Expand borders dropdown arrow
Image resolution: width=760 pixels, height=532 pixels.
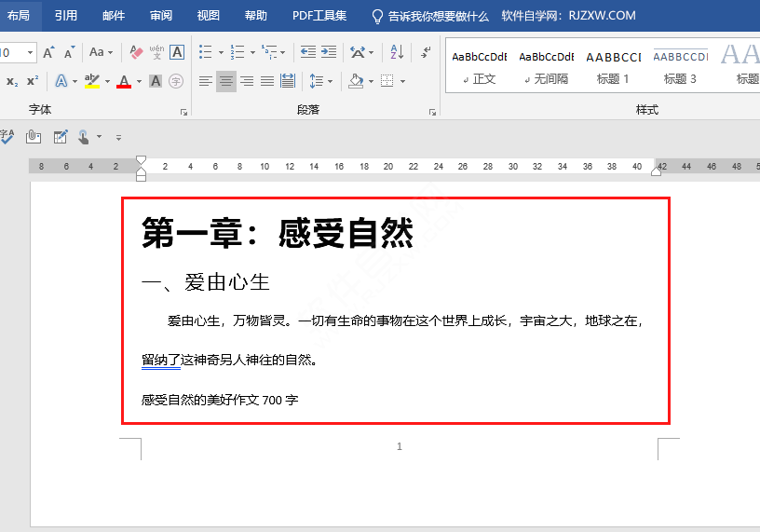[x=402, y=81]
